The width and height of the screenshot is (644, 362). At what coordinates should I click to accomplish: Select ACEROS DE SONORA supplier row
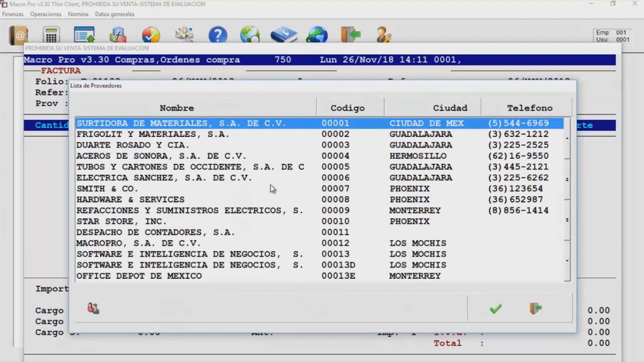click(161, 156)
